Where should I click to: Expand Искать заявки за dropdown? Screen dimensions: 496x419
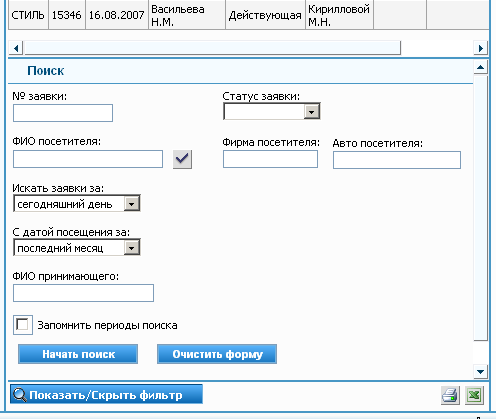click(132, 203)
